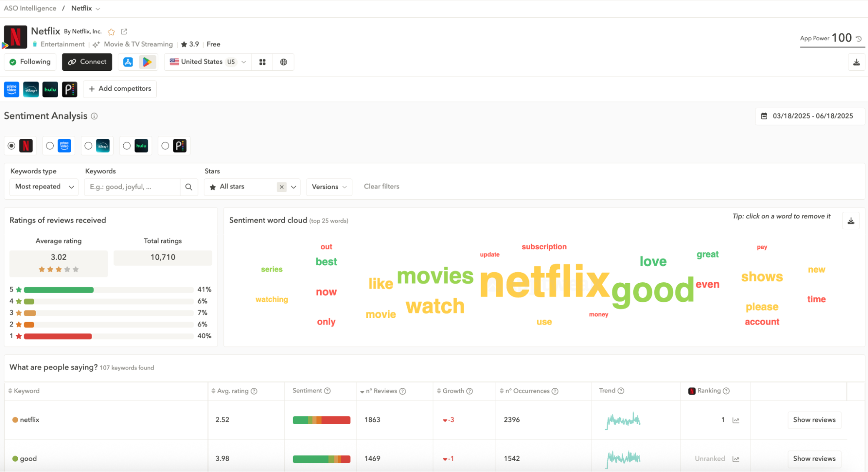
Task: Sort by Keyword column
Action: pos(24,391)
